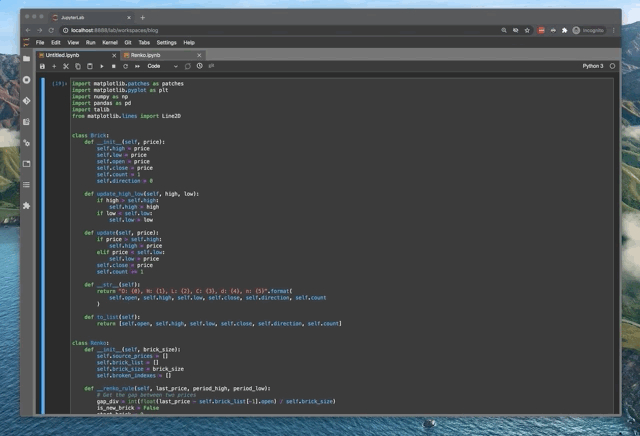The width and height of the screenshot is (640, 436).
Task: Open the cell type Code dropdown
Action: point(160,66)
